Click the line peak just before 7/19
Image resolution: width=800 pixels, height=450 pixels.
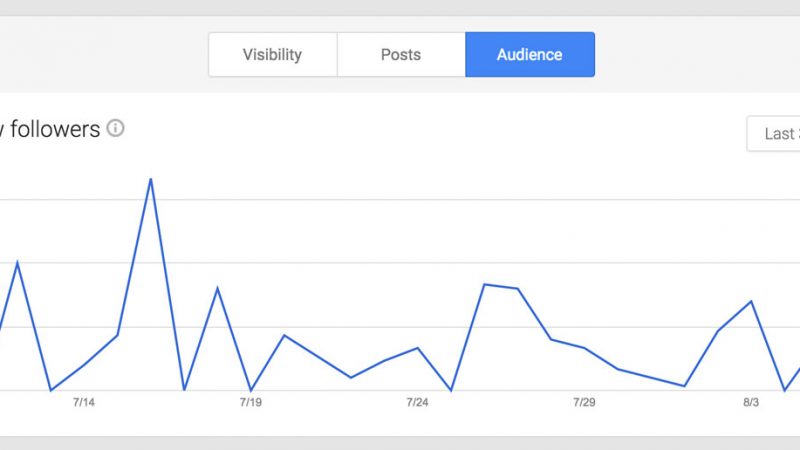coord(217,288)
